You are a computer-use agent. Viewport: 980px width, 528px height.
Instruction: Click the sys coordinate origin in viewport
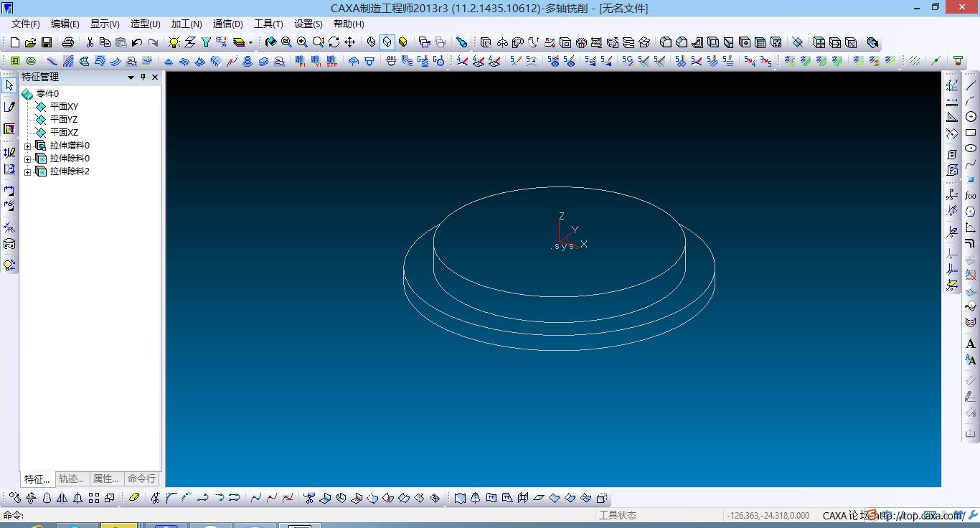(564, 246)
